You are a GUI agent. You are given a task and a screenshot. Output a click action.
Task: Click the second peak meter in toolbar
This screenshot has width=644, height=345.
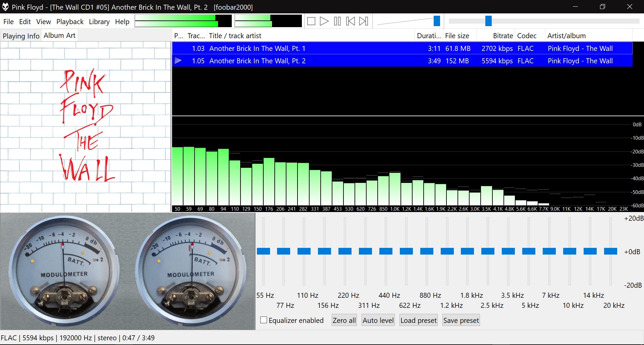tap(268, 21)
